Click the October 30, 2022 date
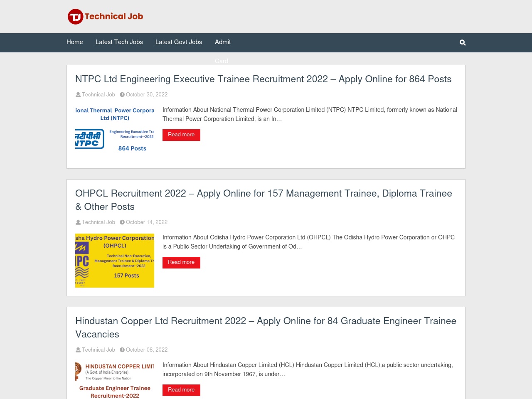The width and height of the screenshot is (532, 399). coord(147,95)
